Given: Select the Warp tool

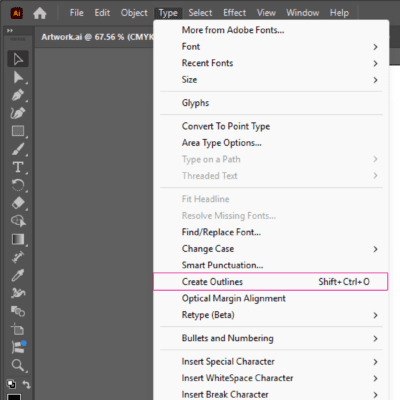Looking at the screenshot, I should (18, 293).
